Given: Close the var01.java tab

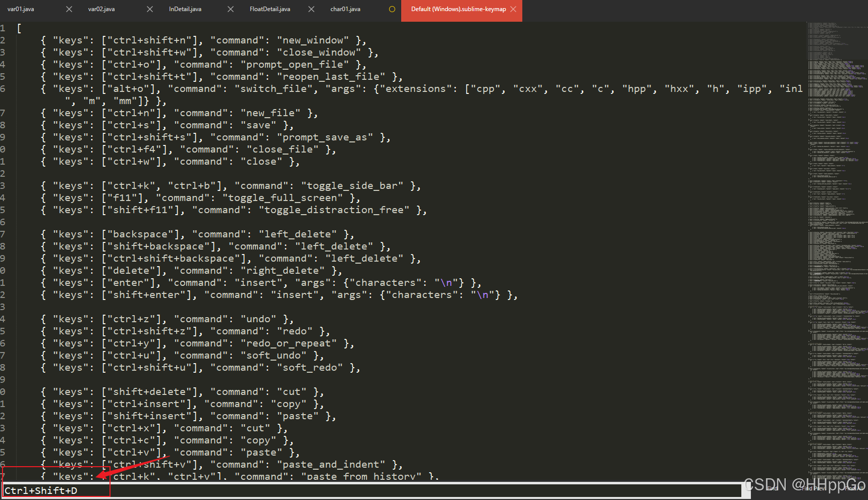Looking at the screenshot, I should click(x=69, y=9).
